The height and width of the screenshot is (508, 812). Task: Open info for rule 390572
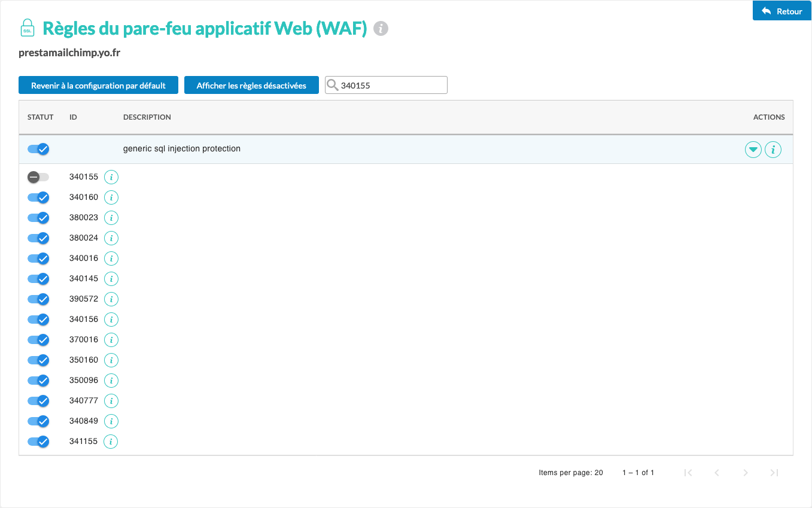tap(111, 299)
